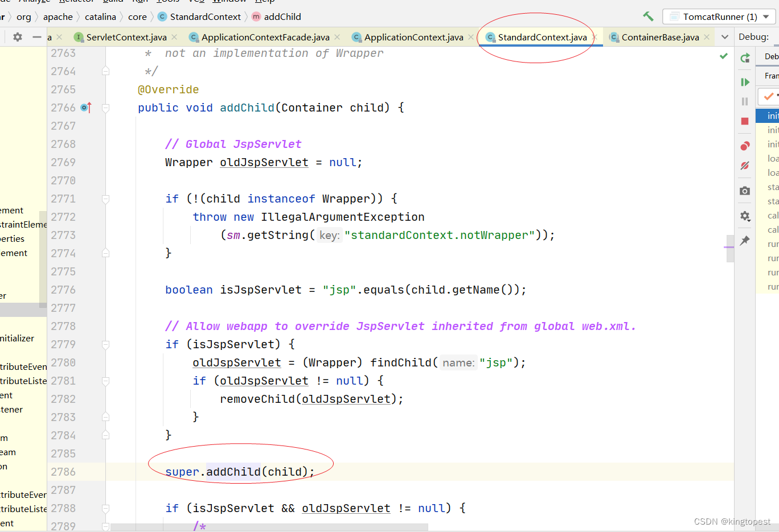Open the Debug panel settings gear
Image resolution: width=779 pixels, height=532 pixels.
point(745,216)
